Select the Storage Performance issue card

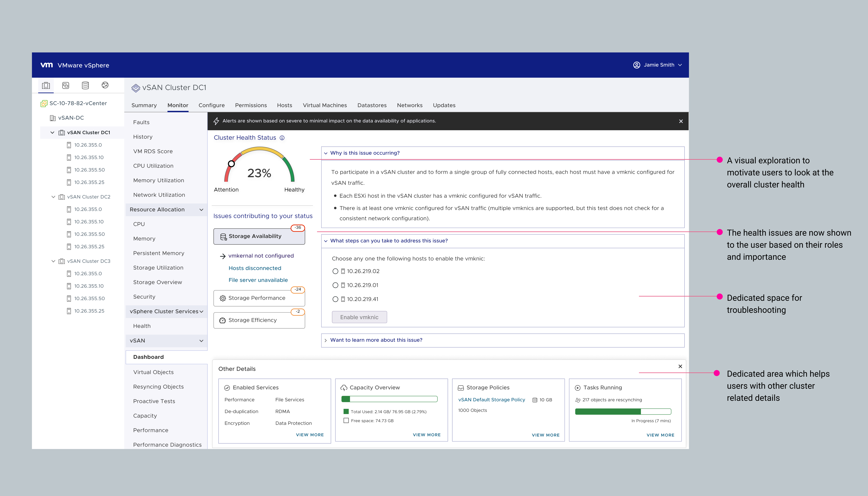coord(259,298)
